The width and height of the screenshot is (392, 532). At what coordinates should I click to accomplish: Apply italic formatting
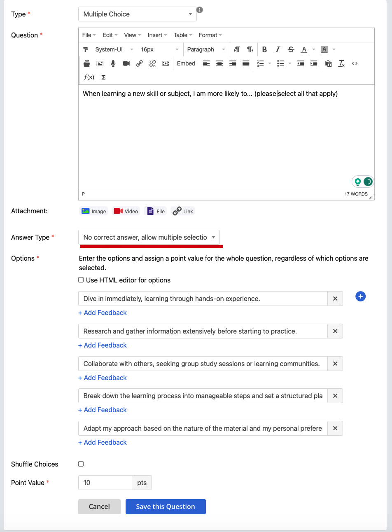click(x=278, y=49)
